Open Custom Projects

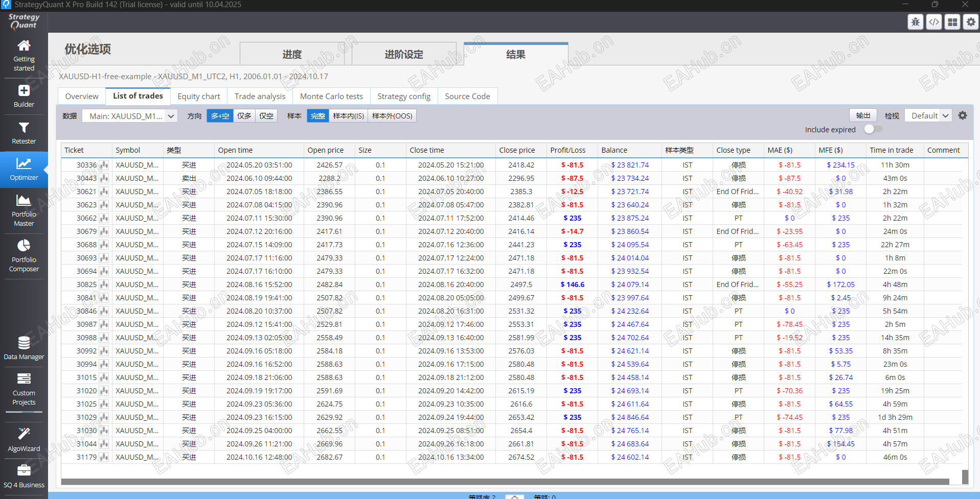[24, 389]
